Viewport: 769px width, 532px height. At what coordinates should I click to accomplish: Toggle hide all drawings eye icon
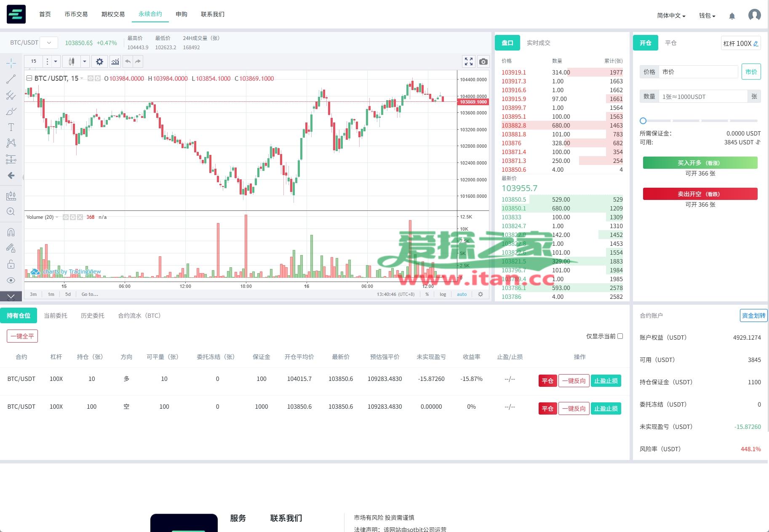tap(11, 280)
